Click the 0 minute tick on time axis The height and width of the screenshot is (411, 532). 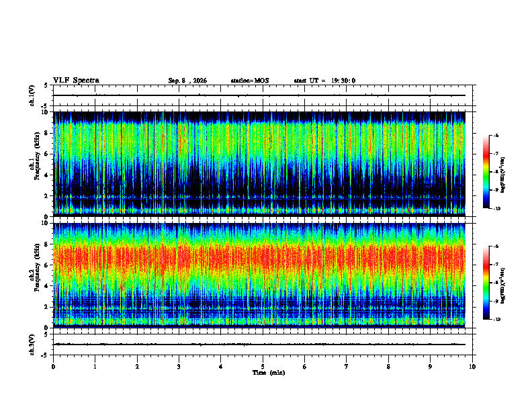pyautogui.click(x=53, y=367)
